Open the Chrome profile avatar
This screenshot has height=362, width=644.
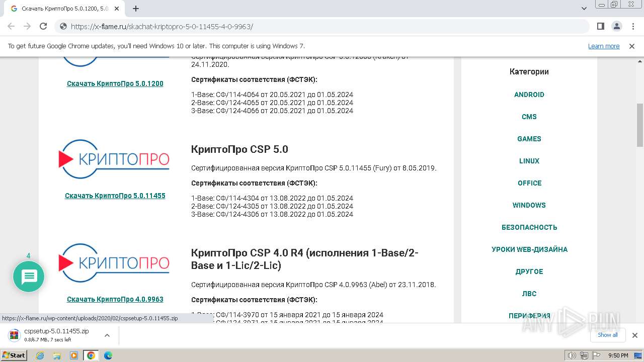[616, 26]
